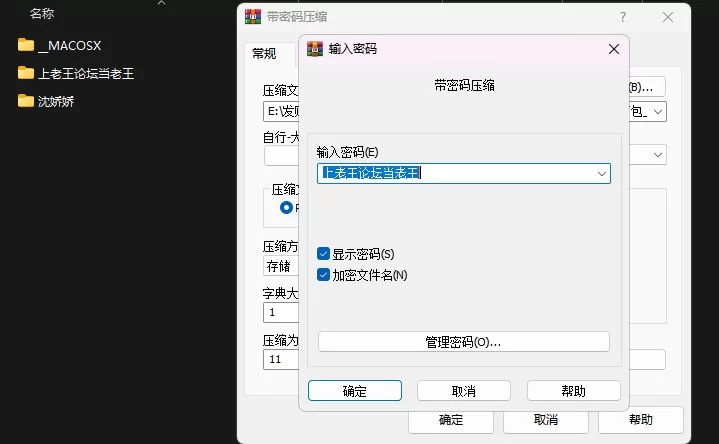Uncheck the 显示密码(S) checkbox
Screen dimensions: 719x444
pyautogui.click(x=324, y=254)
